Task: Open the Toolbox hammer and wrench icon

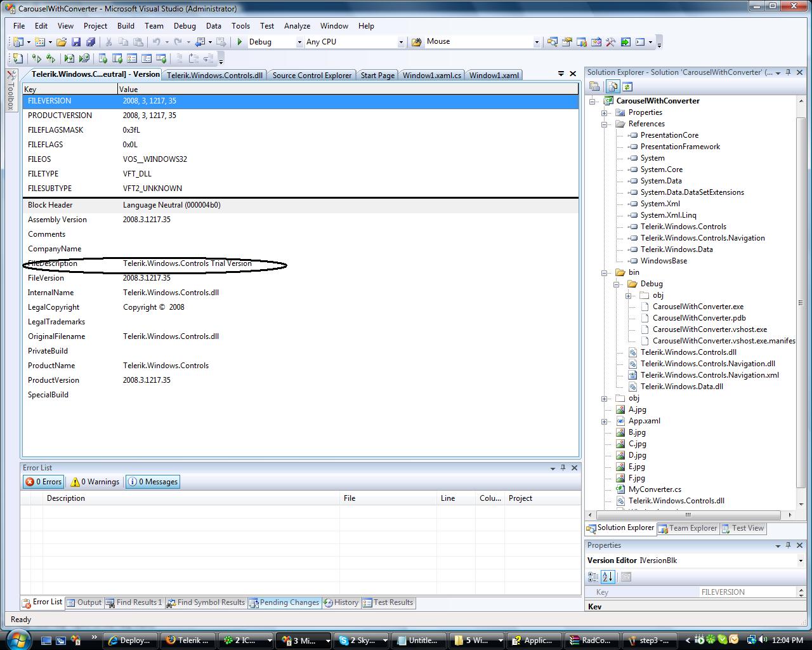Action: 610,42
